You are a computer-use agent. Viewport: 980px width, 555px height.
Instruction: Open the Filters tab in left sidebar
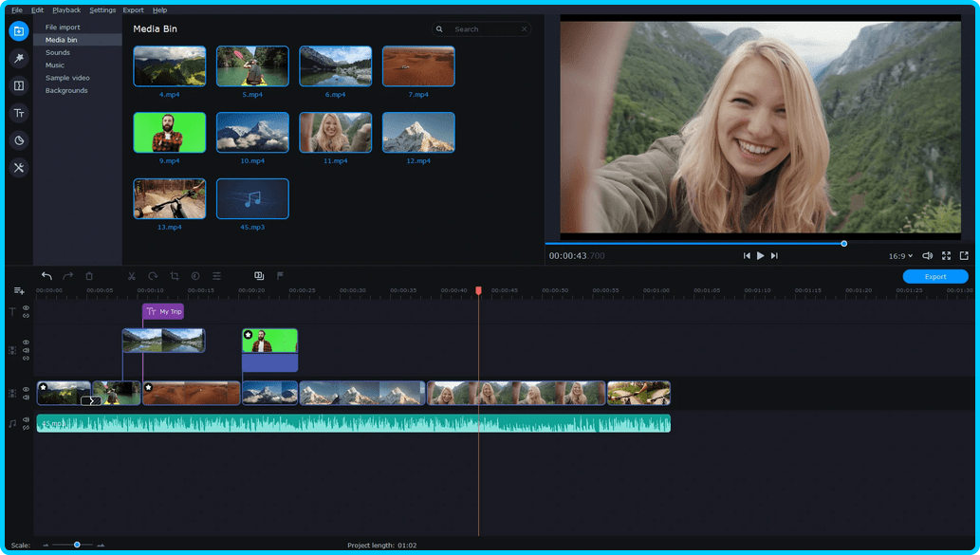[x=19, y=58]
